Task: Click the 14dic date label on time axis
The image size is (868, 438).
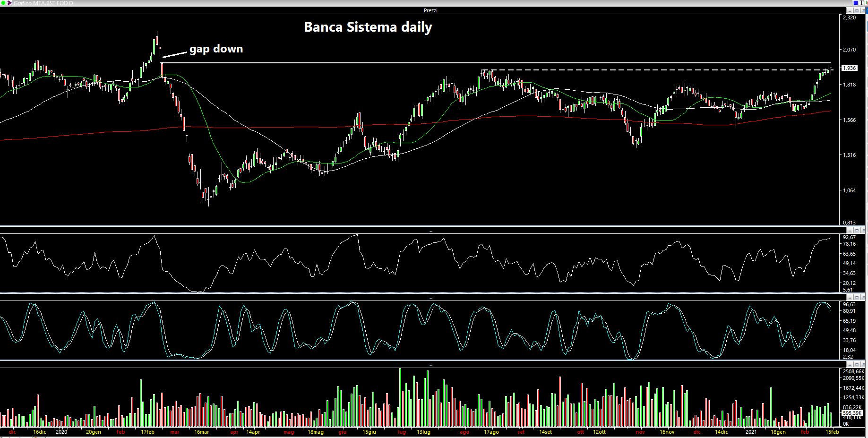Action: pos(722,432)
